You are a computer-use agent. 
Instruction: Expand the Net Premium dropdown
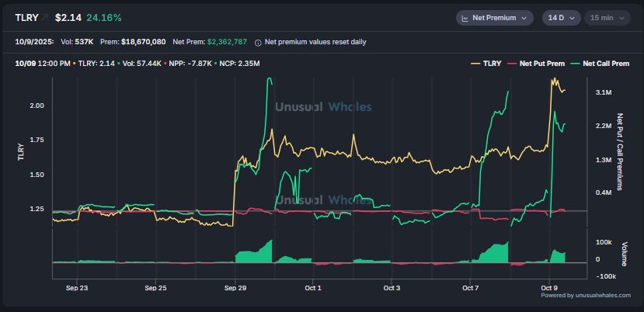point(494,17)
